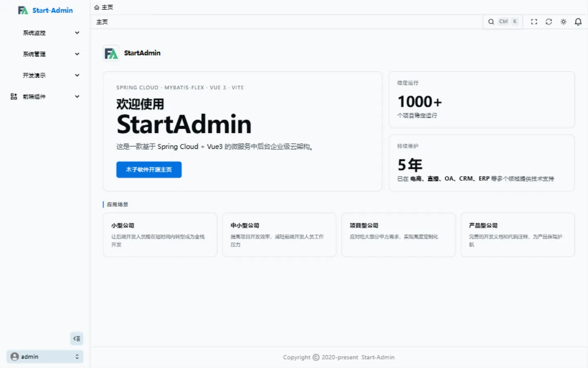
Task: Open the 项目型公司 scenario card
Action: (399, 235)
